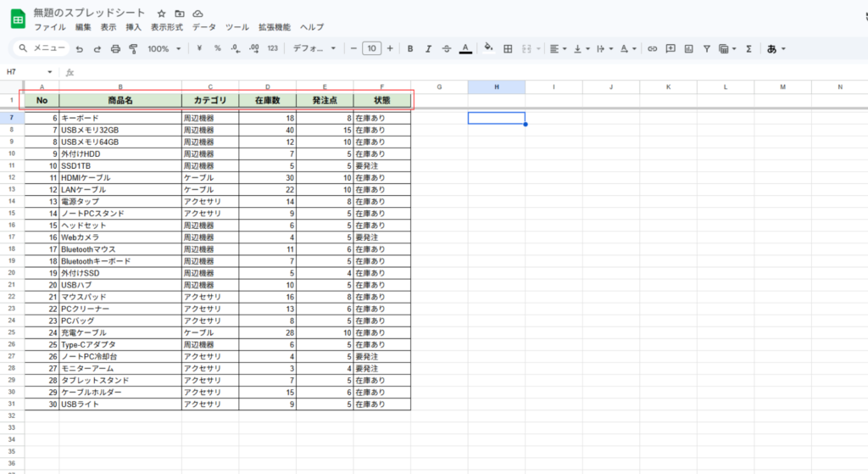868x474 pixels.
Task: Open the functions sigma icon
Action: pyautogui.click(x=748, y=49)
